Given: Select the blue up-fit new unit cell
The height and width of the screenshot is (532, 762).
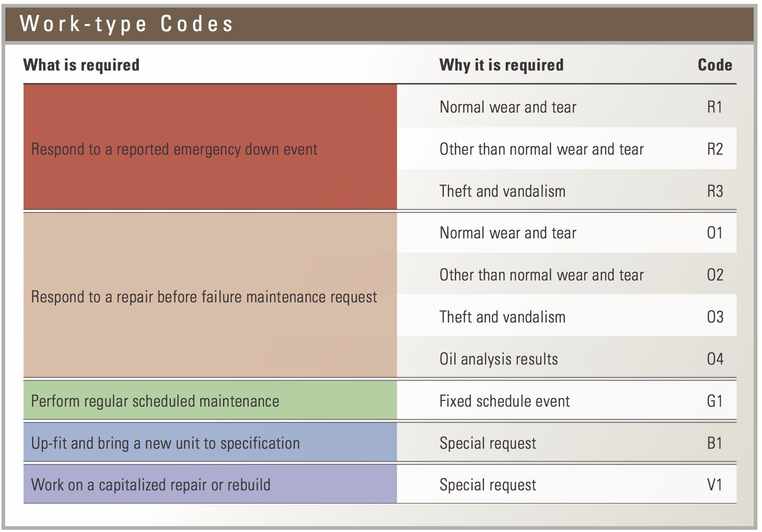Looking at the screenshot, I should coord(165,443).
